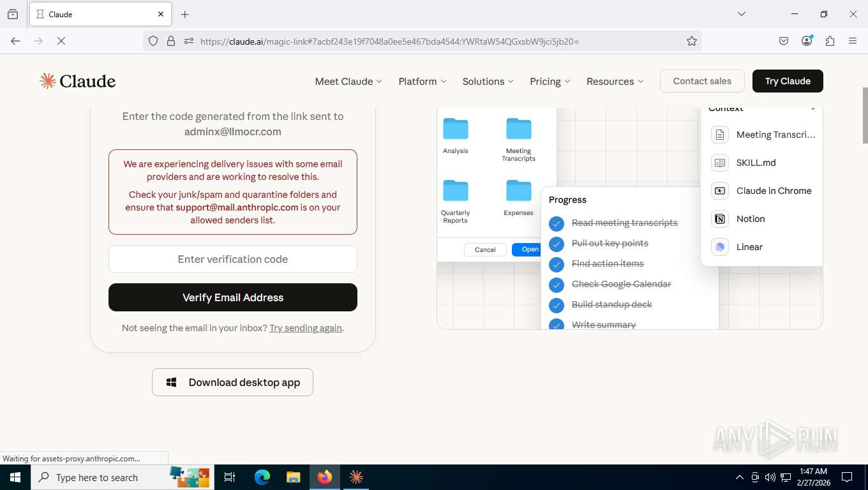Toggle Write summary checkmark
This screenshot has height=490, width=868.
(x=557, y=325)
